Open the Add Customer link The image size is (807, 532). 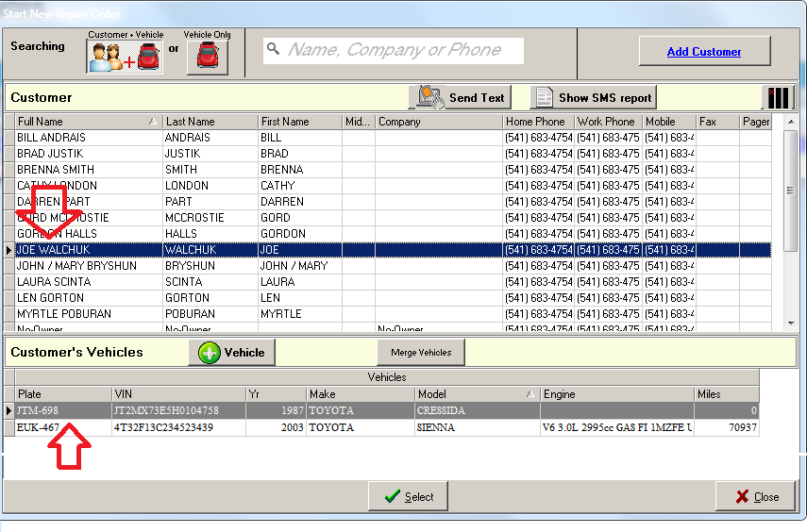click(x=703, y=52)
